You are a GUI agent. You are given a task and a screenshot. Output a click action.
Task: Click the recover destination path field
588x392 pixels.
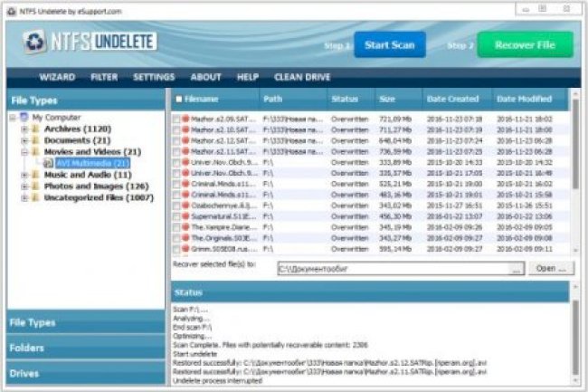coord(394,269)
